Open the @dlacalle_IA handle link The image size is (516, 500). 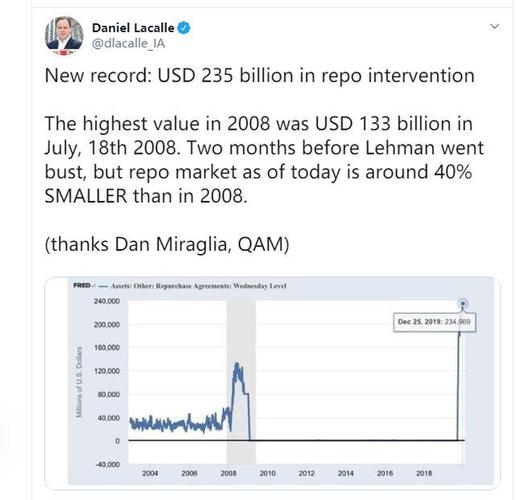pos(128,44)
